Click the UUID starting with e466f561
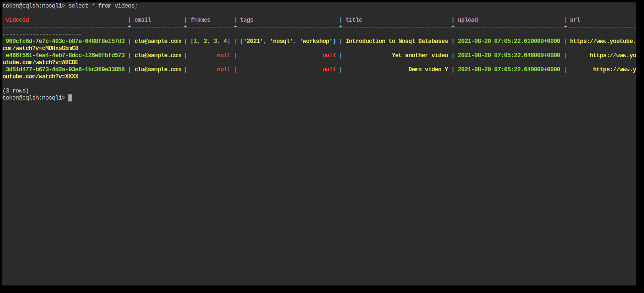This screenshot has width=644, height=293. (x=64, y=55)
